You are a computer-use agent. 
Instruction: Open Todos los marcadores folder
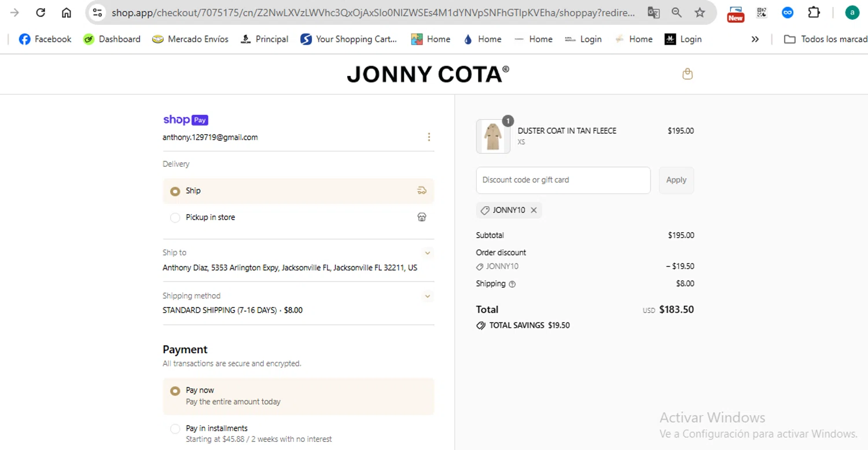tap(826, 39)
